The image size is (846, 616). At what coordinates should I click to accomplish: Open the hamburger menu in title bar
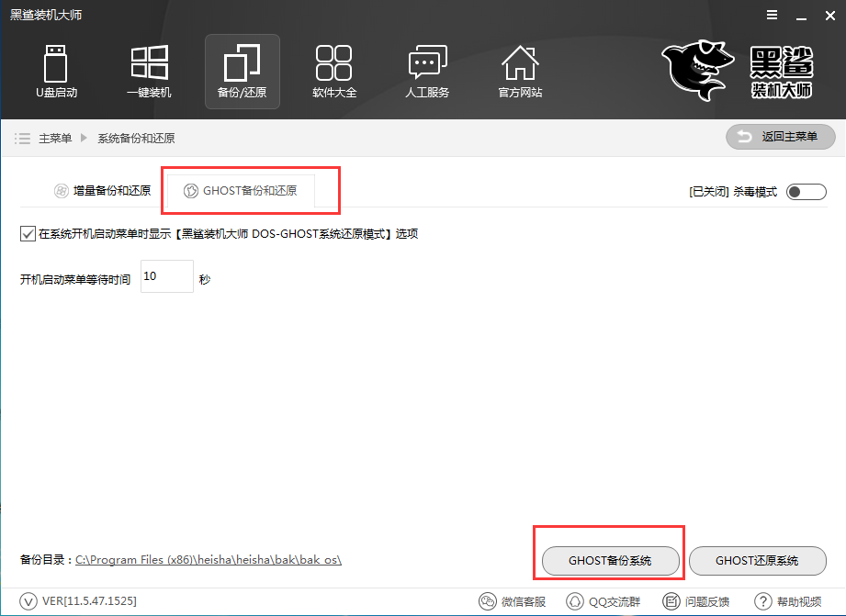click(x=773, y=15)
